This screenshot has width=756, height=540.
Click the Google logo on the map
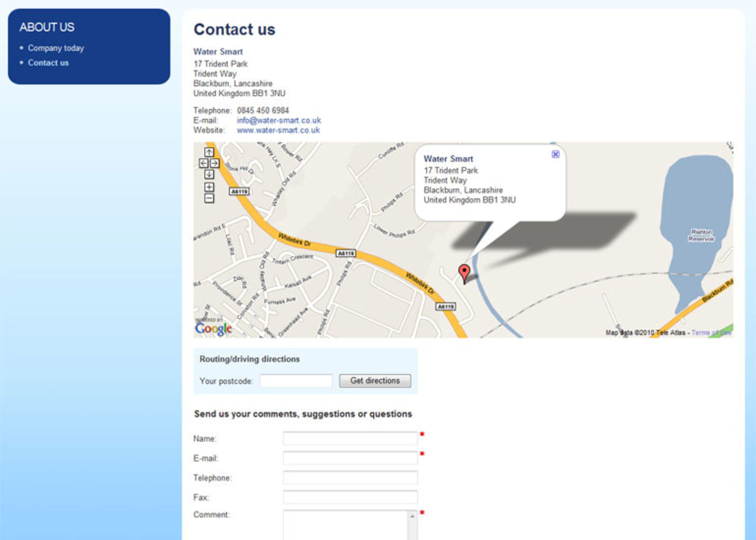[213, 328]
